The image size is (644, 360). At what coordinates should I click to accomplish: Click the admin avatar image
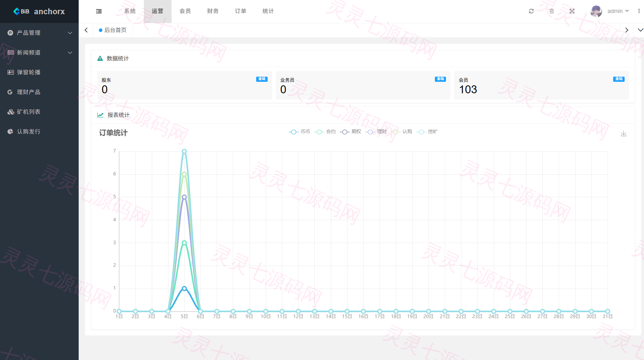click(x=596, y=11)
